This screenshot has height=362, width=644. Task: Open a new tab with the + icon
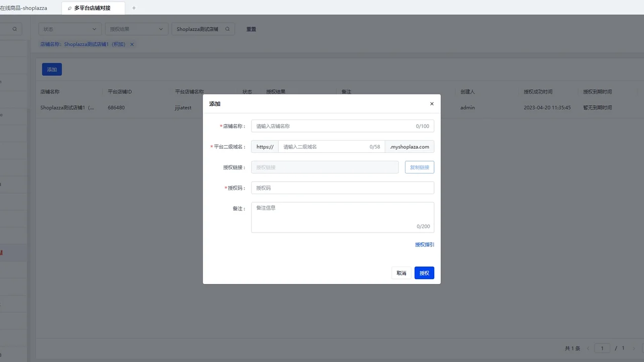click(x=133, y=8)
